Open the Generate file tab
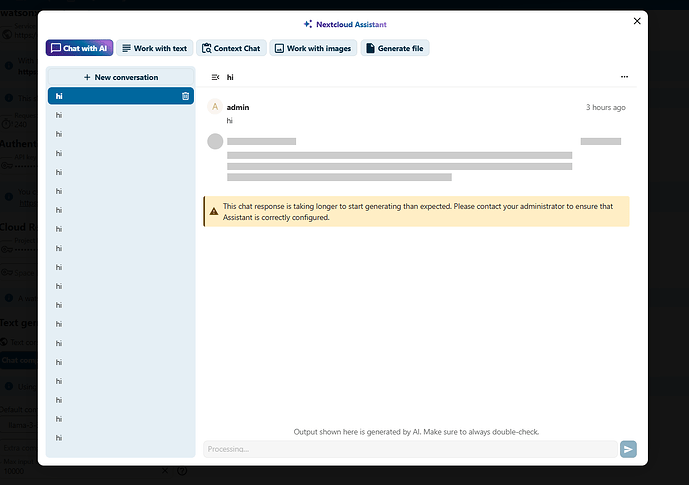Screen dimensions: 689x485 point(395,48)
